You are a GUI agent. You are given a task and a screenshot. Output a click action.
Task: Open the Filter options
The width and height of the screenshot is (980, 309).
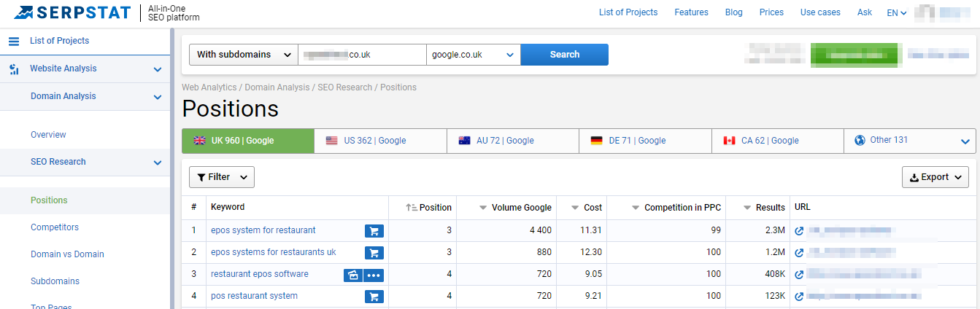tap(222, 177)
